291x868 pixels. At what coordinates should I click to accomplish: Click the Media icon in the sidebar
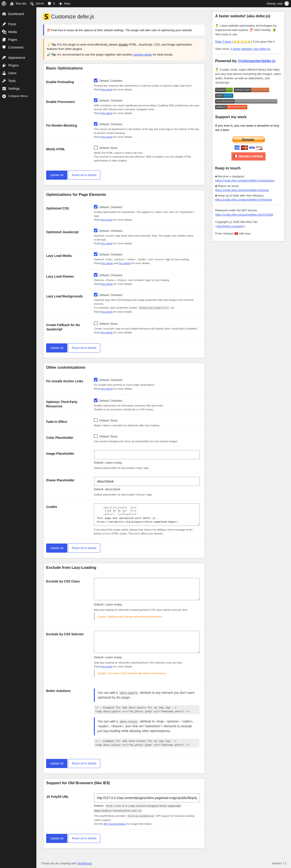(x=4, y=32)
